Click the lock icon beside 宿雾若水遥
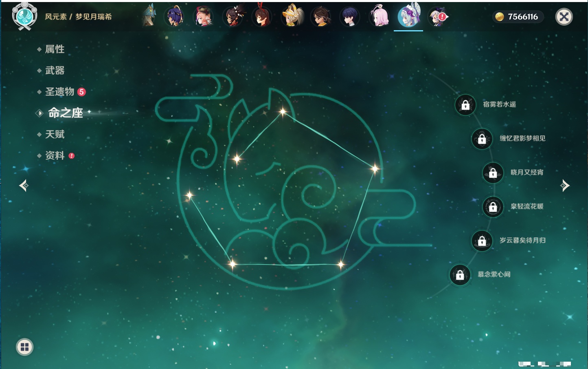This screenshot has height=369, width=588. (x=465, y=105)
